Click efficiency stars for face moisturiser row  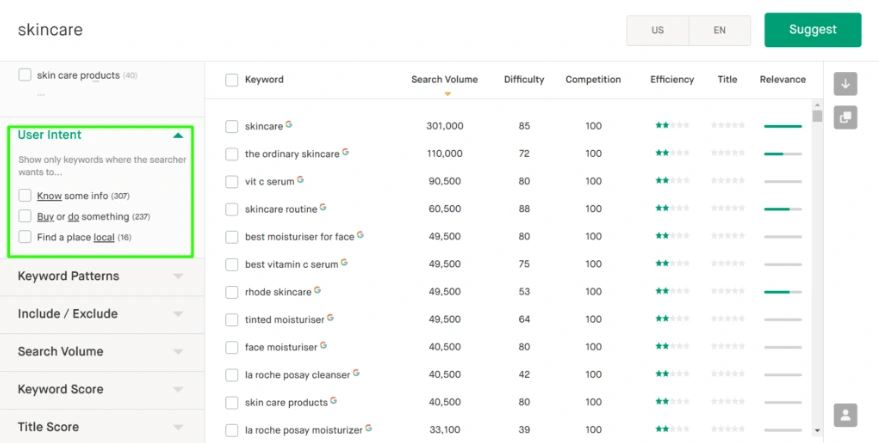(x=672, y=347)
